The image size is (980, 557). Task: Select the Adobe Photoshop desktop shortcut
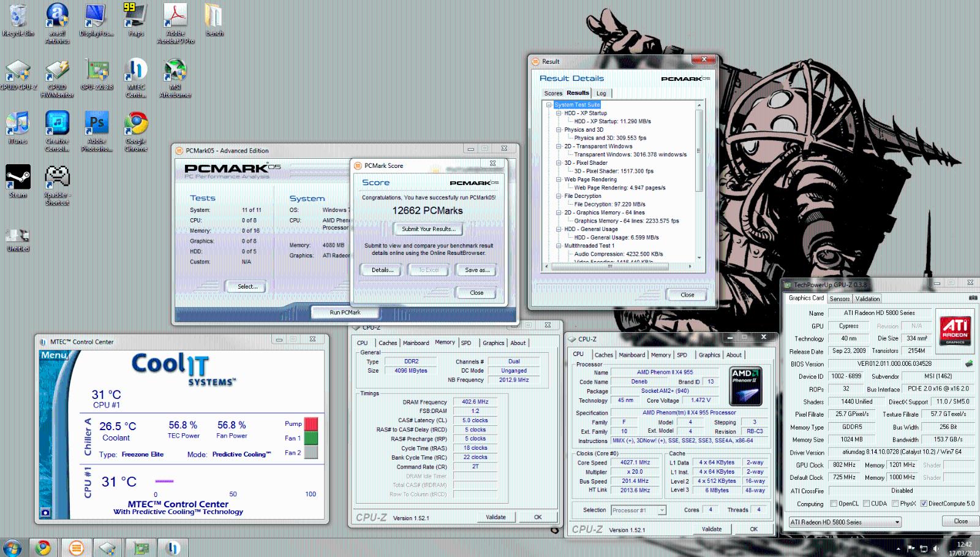point(97,132)
